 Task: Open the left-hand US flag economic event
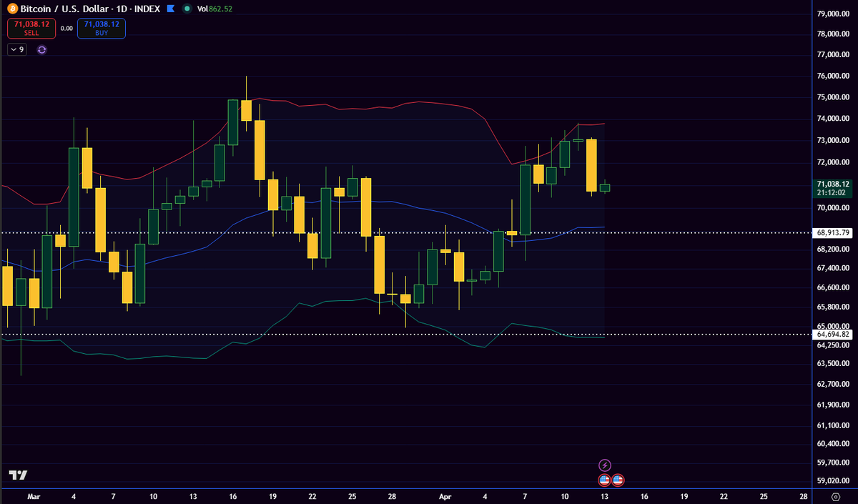click(604, 480)
